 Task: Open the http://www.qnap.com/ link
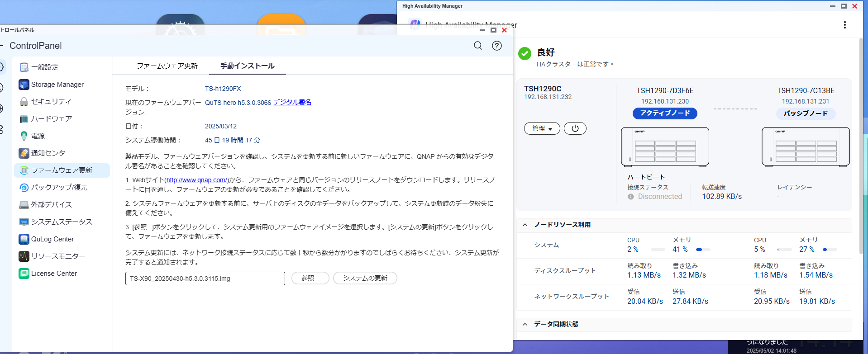pos(196,180)
